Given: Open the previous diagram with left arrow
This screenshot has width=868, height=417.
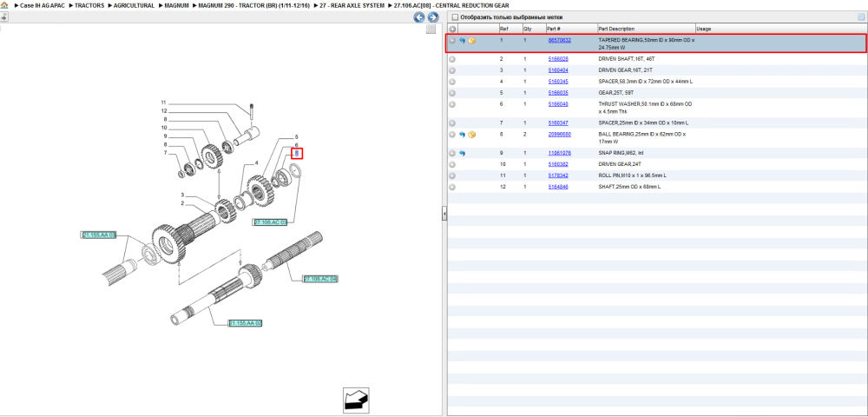Looking at the screenshot, I should (x=419, y=17).
